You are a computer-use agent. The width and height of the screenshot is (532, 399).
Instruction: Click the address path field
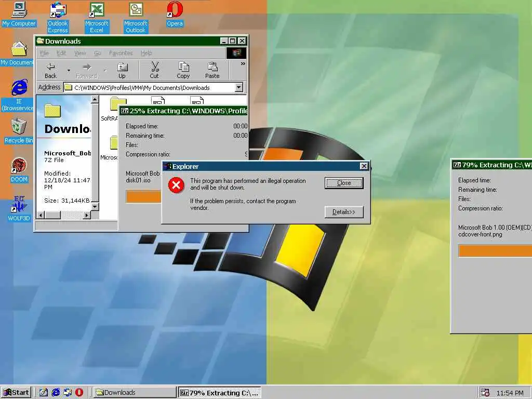149,87
